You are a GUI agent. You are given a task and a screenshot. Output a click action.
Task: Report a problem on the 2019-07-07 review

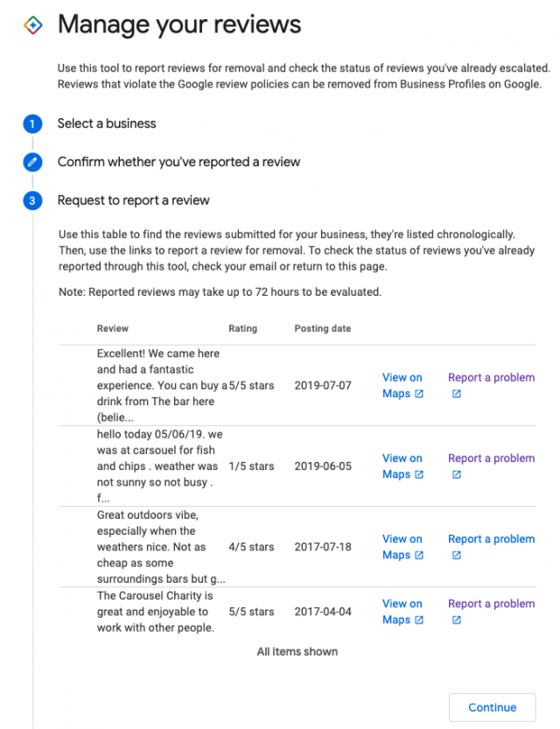click(491, 377)
